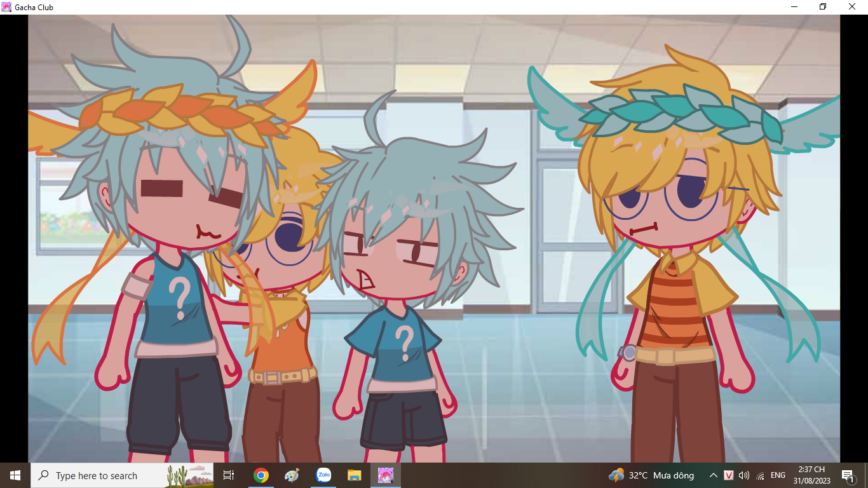Launch the Paint palette icon in taskbar
The height and width of the screenshot is (488, 868).
[x=292, y=475]
